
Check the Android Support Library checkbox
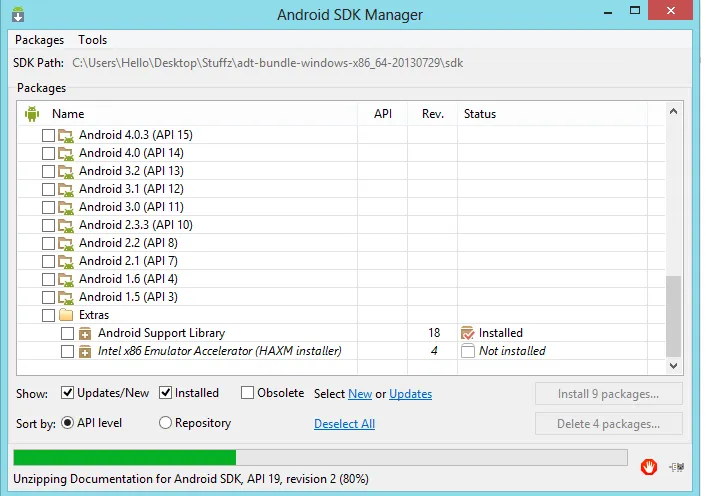[x=67, y=334]
